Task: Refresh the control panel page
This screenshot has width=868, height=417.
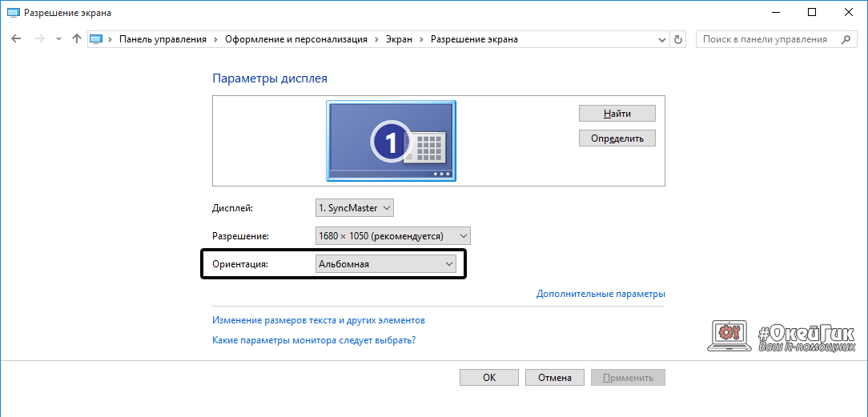Action: pos(677,40)
